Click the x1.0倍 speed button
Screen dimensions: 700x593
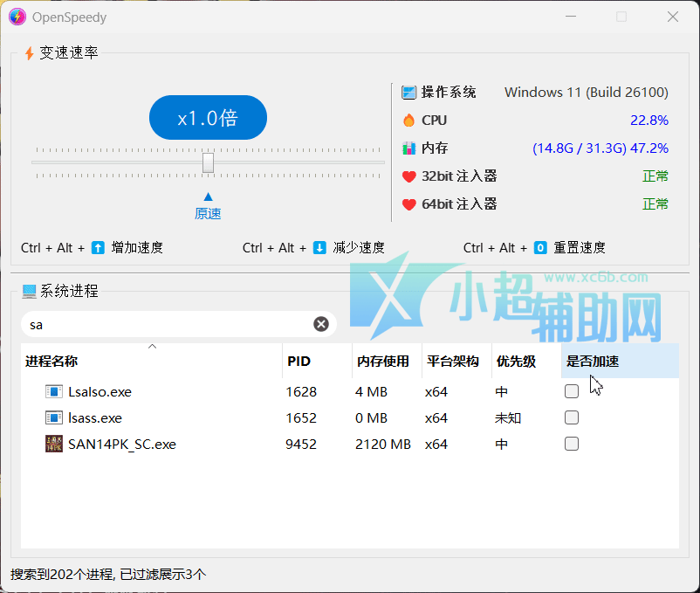coord(208,117)
